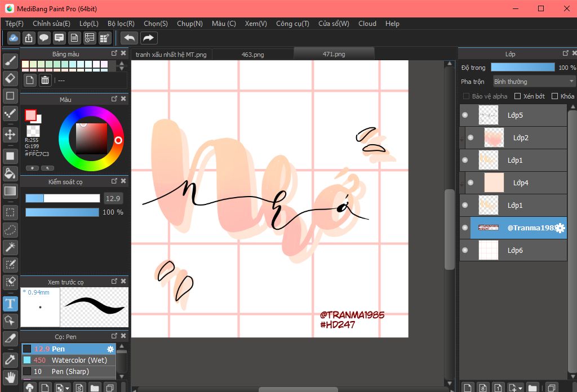Screen dimensions: 577x392
Task: Click the Lớp2 layer thumbnail
Action: 494,137
